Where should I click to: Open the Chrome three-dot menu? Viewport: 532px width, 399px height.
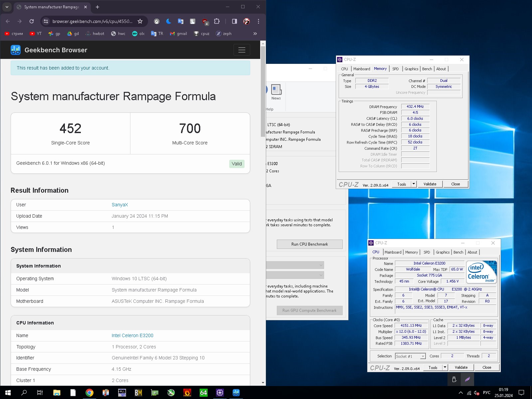[x=259, y=21]
